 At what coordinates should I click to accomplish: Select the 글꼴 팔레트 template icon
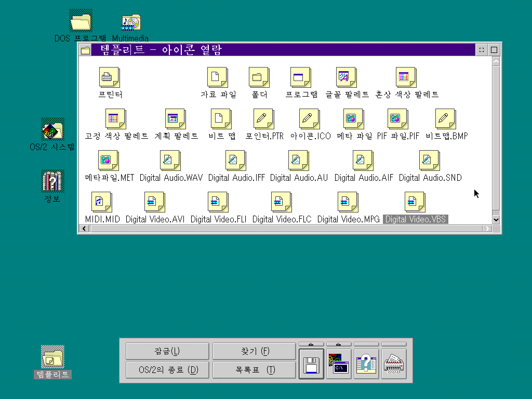pos(346,77)
